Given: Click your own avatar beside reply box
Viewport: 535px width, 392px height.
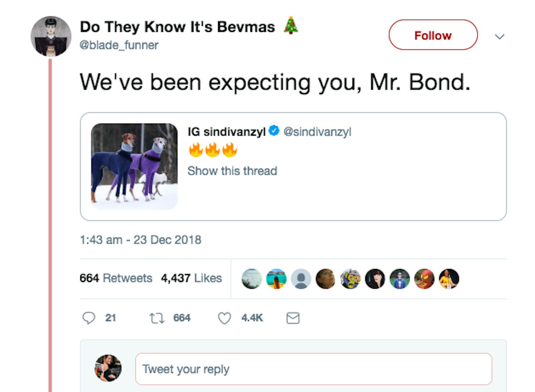Looking at the screenshot, I should [x=108, y=368].
